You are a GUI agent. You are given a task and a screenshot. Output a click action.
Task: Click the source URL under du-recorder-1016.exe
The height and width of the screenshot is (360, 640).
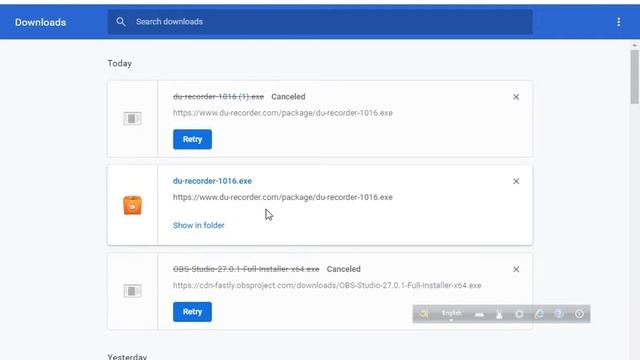(283, 197)
